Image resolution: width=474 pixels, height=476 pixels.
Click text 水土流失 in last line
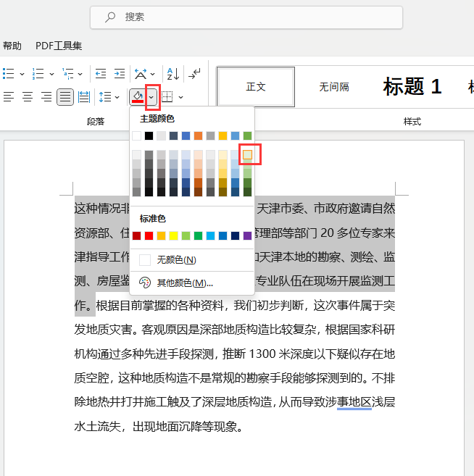click(x=97, y=427)
